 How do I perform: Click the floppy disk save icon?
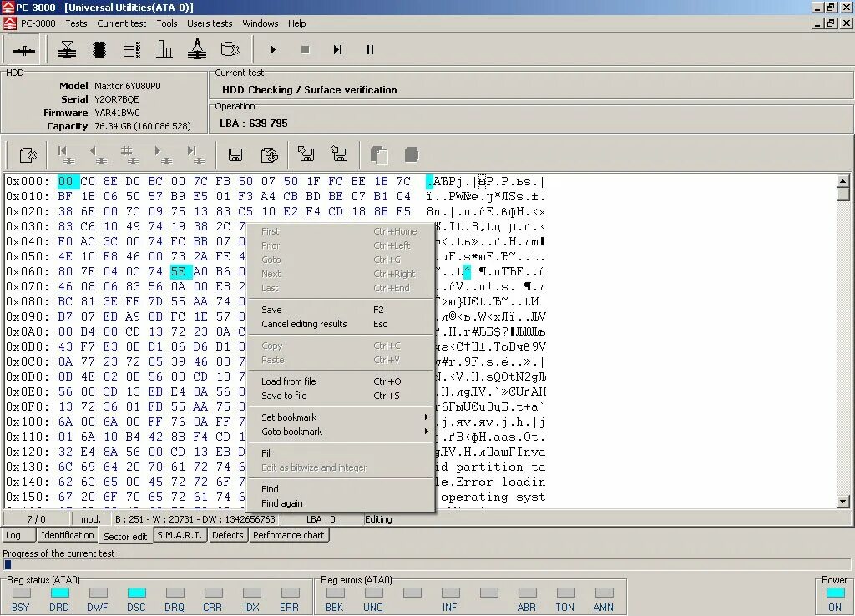[x=235, y=155]
